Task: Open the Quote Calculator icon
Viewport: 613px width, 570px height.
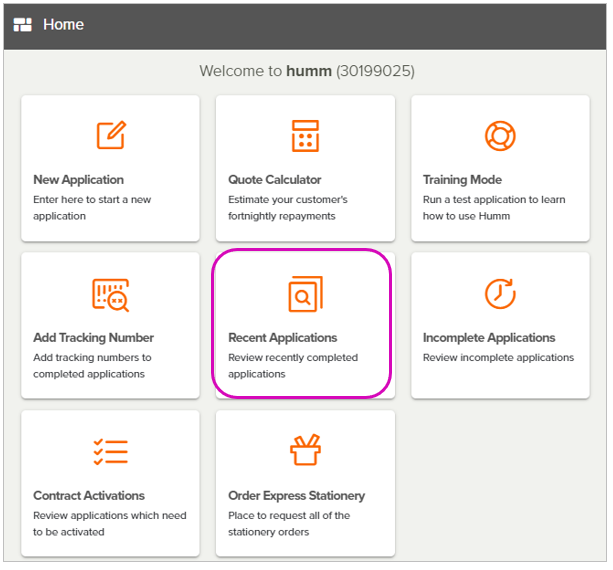Action: tap(305, 136)
